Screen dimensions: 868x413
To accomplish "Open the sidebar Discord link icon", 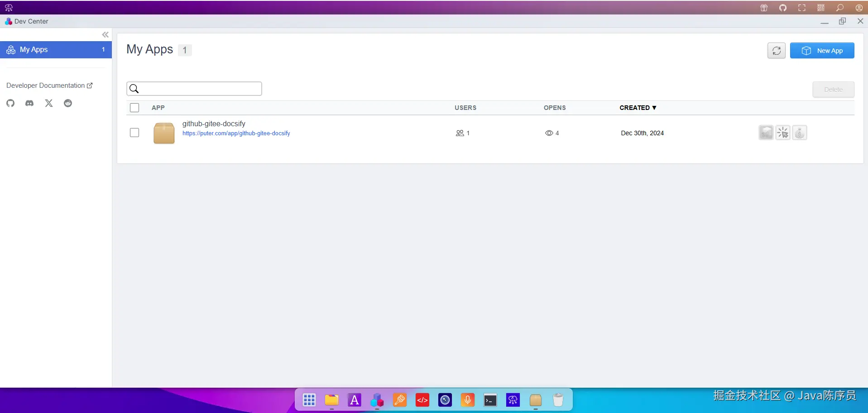I will pyautogui.click(x=29, y=103).
